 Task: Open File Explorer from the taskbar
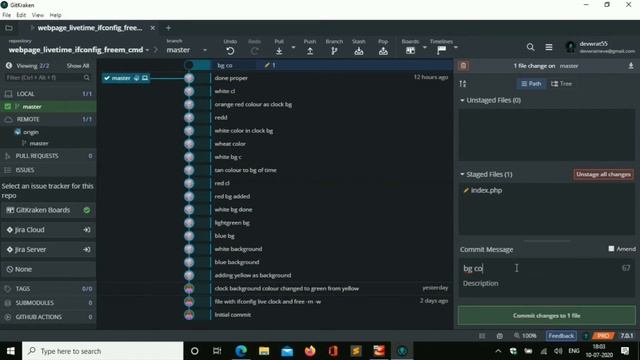[264, 351]
